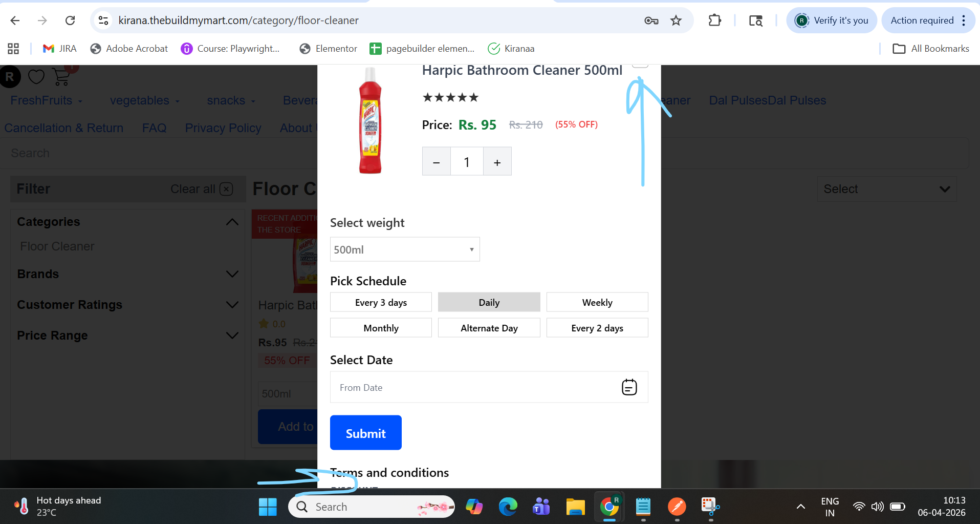Screen dimensions: 980x524
Task: Open the Chrome extensions puzzle icon
Action: pyautogui.click(x=714, y=20)
